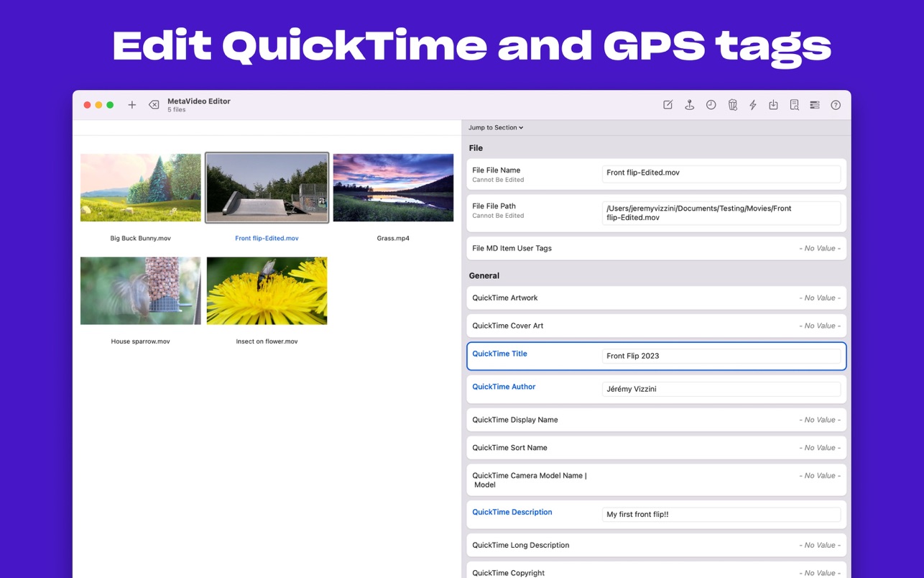Click the QuickTime Title input field
This screenshot has width=924, height=578.
[721, 356]
